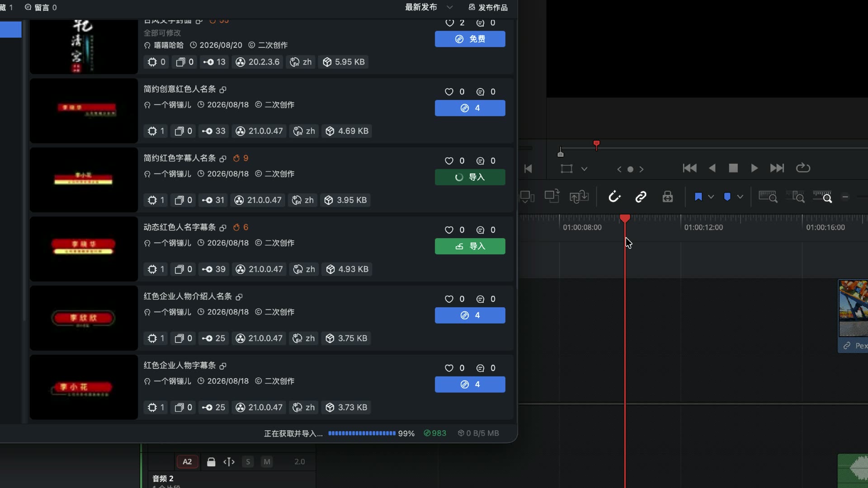Screen dimensions: 868x488
Task: Play the timeline in reverse
Action: 712,169
